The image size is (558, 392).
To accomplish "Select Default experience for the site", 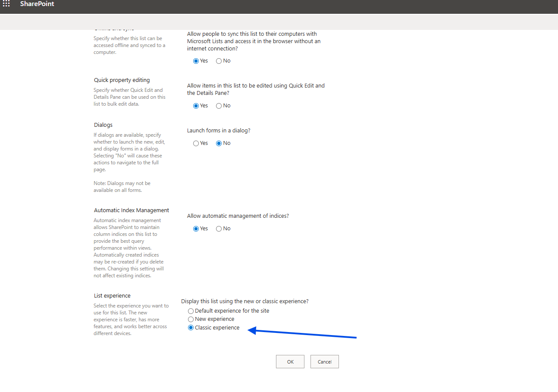I will 191,311.
